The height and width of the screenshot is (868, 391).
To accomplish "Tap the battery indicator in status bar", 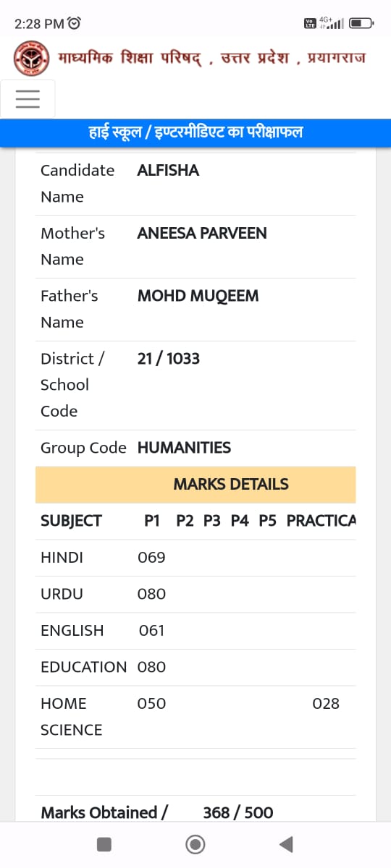I will pyautogui.click(x=361, y=23).
